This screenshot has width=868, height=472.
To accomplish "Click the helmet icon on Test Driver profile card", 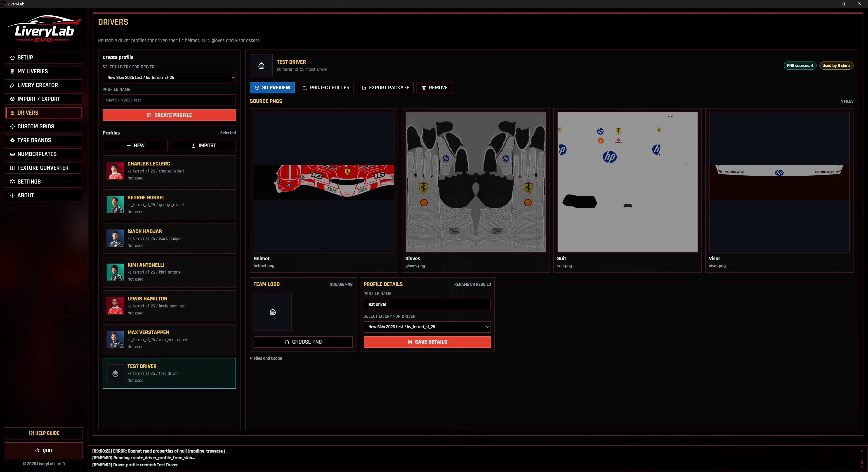I will pos(115,373).
